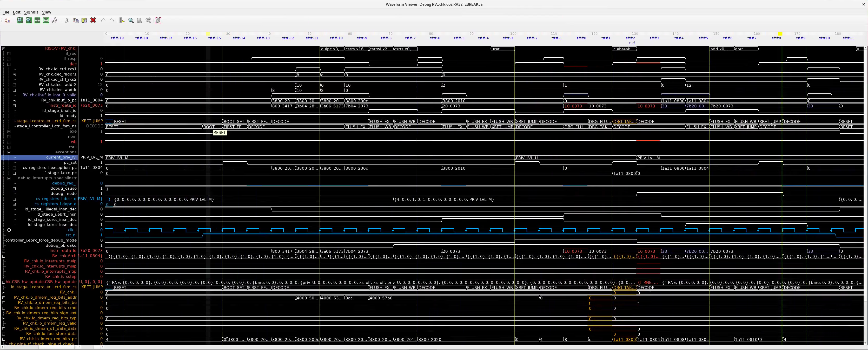Activate the Find magnifier icon in the toolbar
The height and width of the screenshot is (350, 868).
tap(131, 20)
